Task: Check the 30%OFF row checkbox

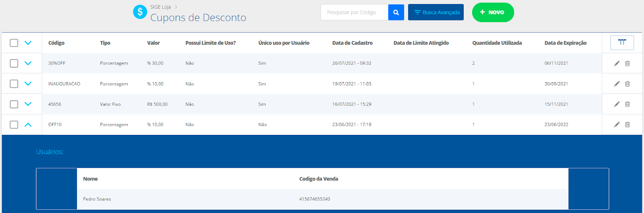Action: 14,63
